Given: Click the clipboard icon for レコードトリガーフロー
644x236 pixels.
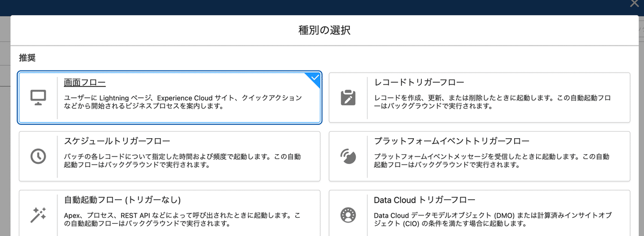Looking at the screenshot, I should 348,97.
